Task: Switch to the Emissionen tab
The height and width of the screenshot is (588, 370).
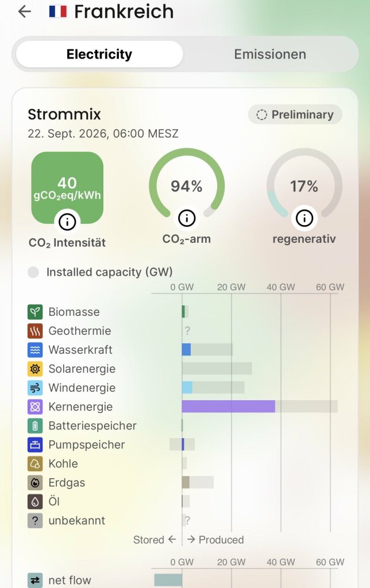Action: point(270,54)
